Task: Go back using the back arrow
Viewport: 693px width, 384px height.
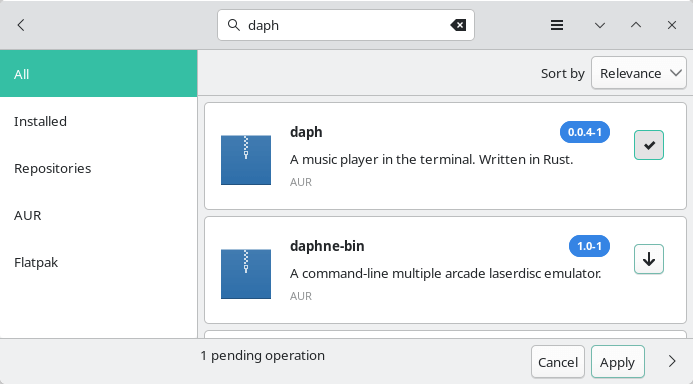Action: 21,25
